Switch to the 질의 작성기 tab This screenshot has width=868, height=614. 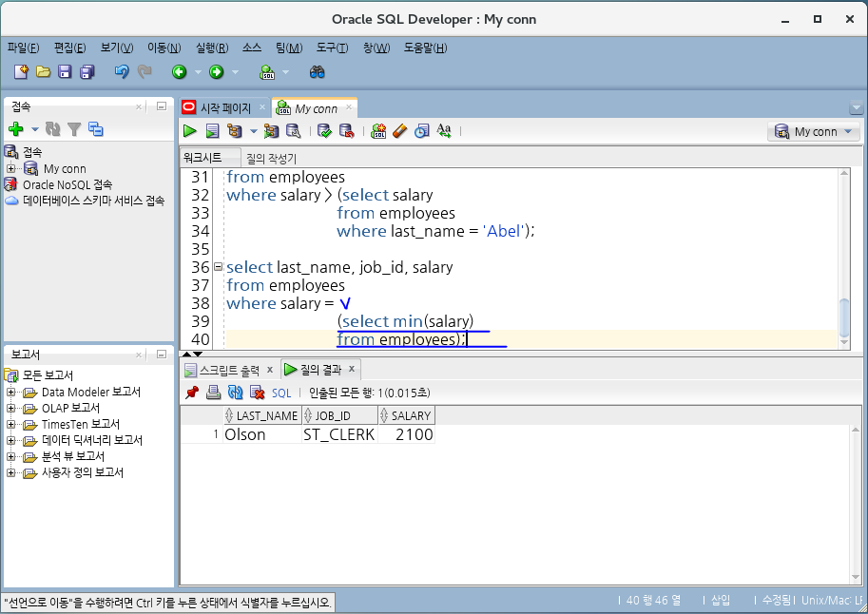(271, 159)
